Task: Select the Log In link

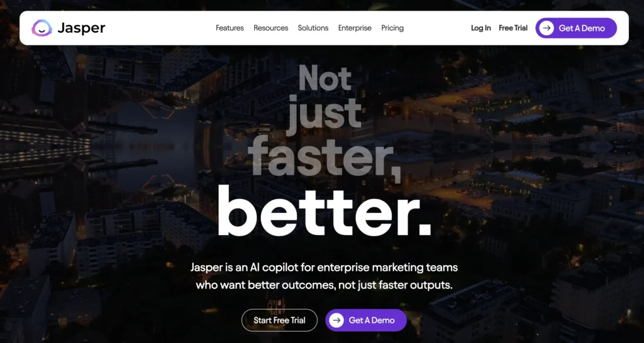Action: coord(481,28)
